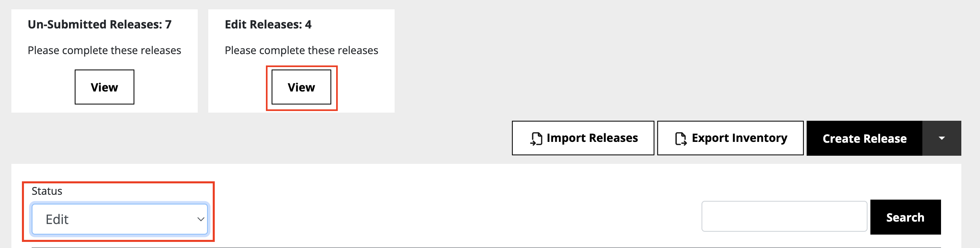Click the black Search button

coord(906,217)
